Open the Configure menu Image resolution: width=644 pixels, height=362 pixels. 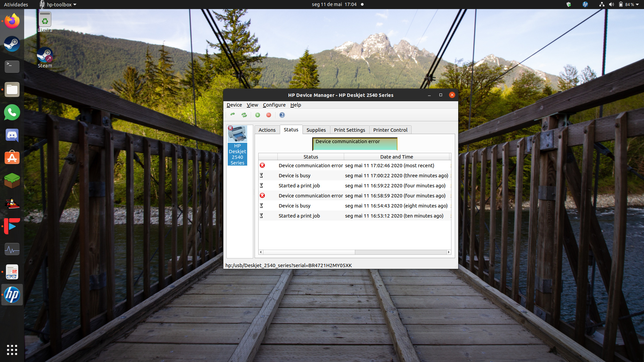[274, 105]
